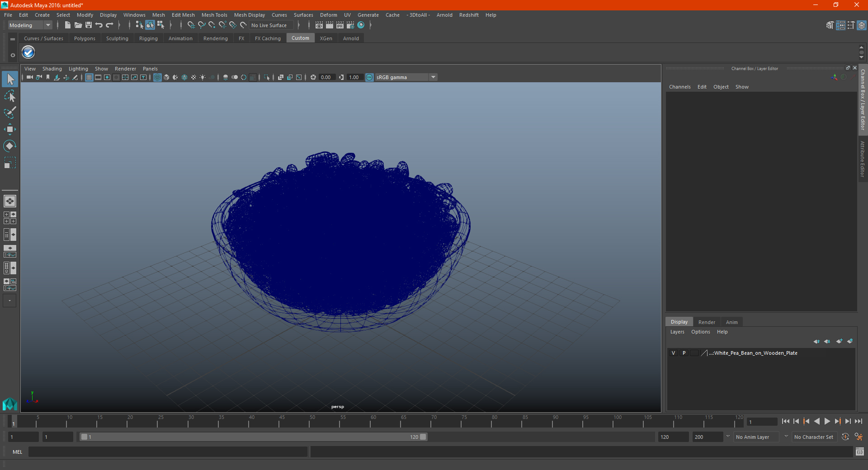The height and width of the screenshot is (470, 868).
Task: Click the blue checkmark shelf button
Action: point(28,52)
